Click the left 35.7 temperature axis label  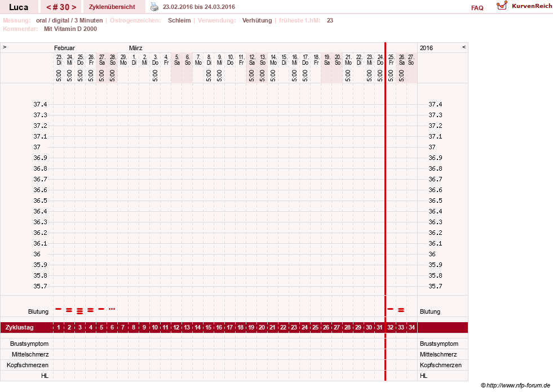(40, 286)
